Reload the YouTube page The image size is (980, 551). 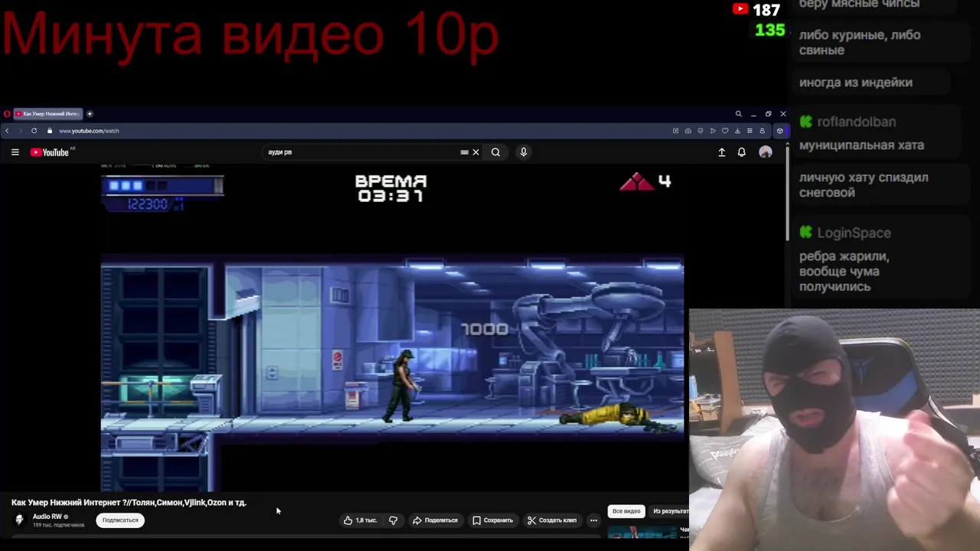pos(34,131)
